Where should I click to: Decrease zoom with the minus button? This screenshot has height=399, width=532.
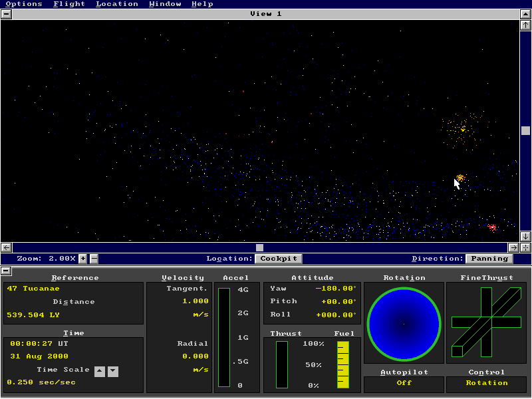click(x=94, y=259)
